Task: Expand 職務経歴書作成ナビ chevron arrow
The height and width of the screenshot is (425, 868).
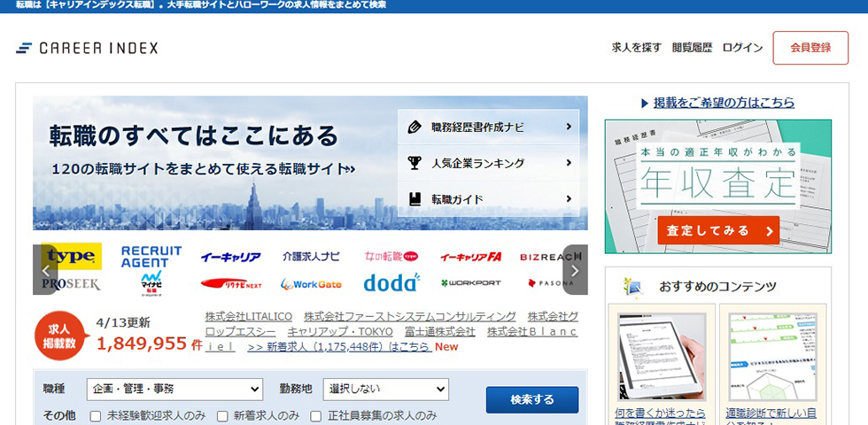Action: [569, 127]
